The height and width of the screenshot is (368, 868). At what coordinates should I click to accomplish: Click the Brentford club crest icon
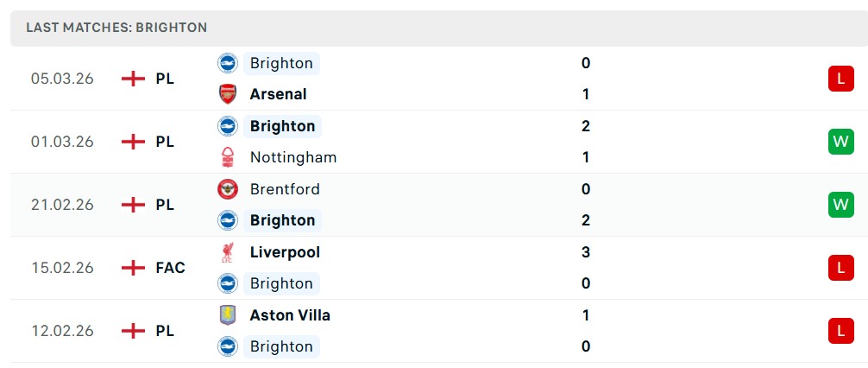click(x=227, y=189)
